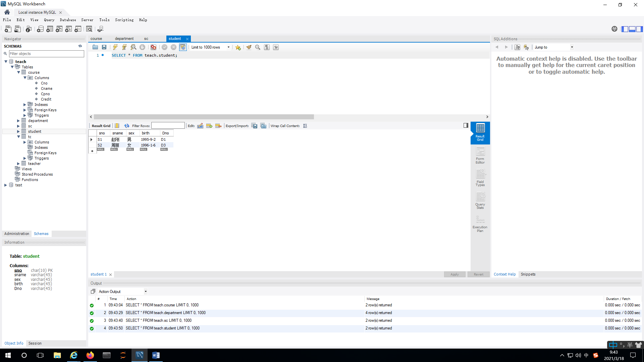The height and width of the screenshot is (362, 644).
Task: Click the commit transaction checkmark icon
Action: (x=165, y=47)
